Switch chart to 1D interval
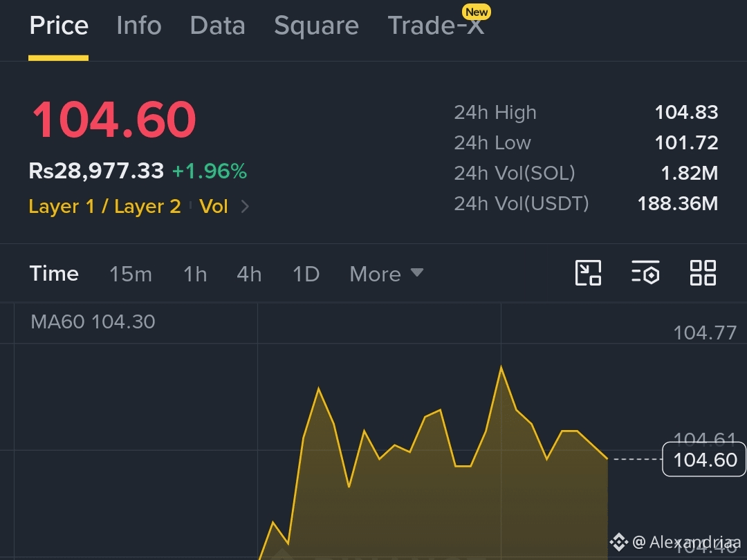Viewport: 747px width, 560px height. (x=306, y=274)
